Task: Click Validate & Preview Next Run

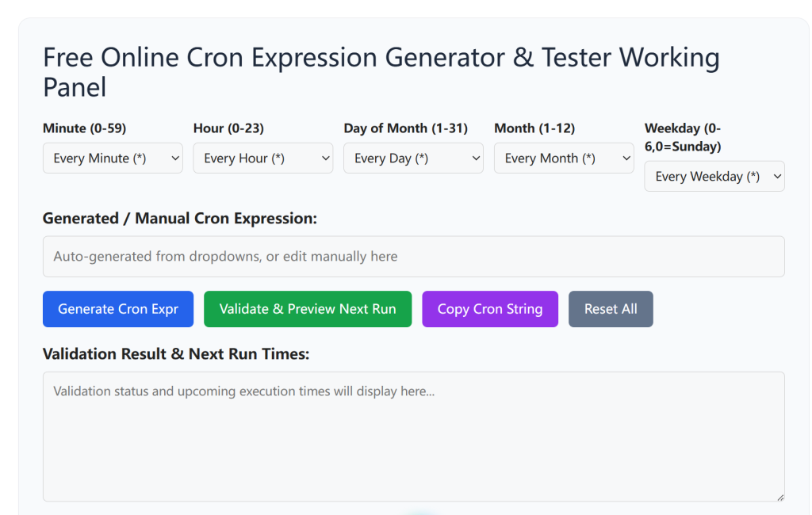Action: [308, 309]
